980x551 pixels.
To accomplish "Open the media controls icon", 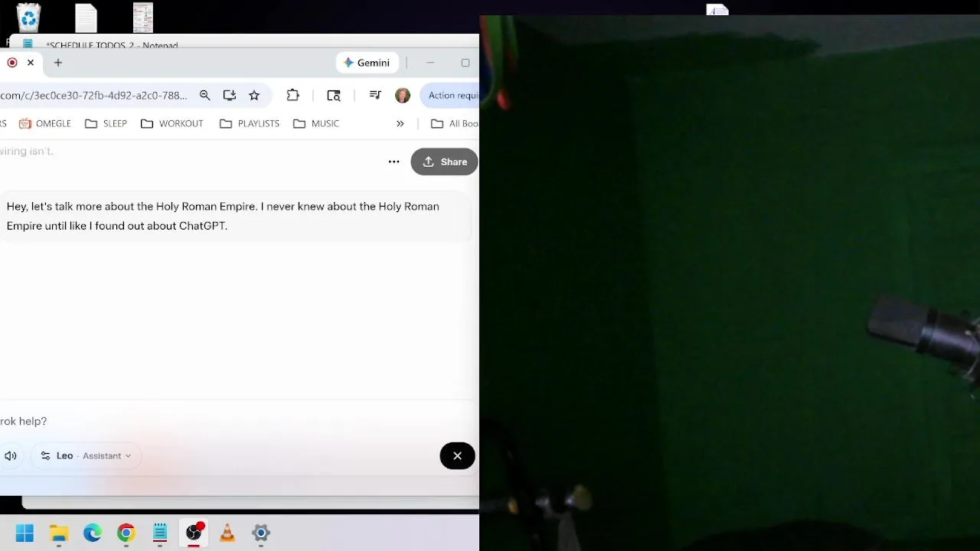I will [x=375, y=95].
